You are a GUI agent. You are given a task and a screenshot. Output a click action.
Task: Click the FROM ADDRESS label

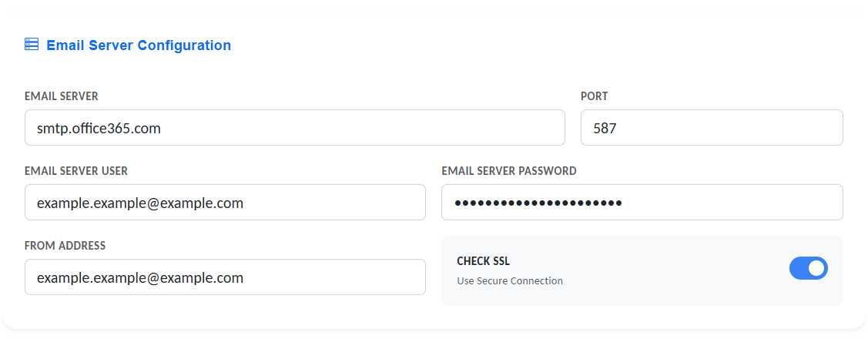pyautogui.click(x=65, y=246)
